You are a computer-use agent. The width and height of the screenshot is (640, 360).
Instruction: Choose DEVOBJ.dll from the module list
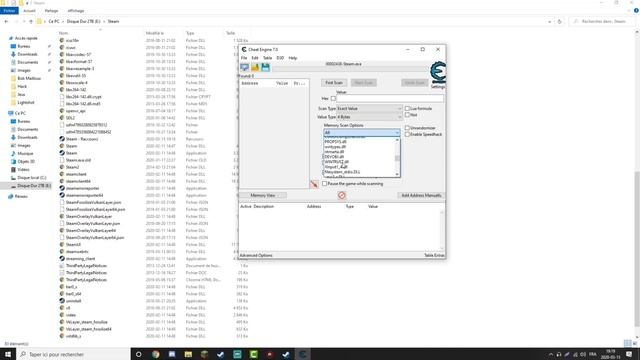click(x=334, y=157)
